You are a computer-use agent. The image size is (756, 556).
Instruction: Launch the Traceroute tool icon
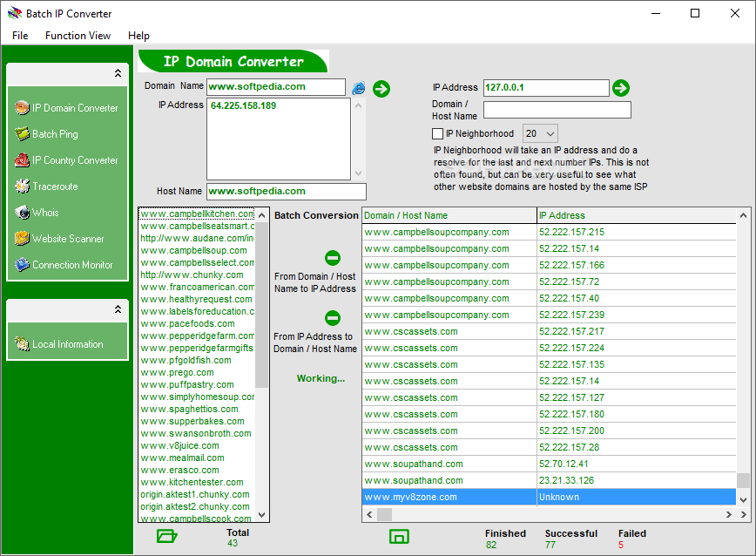click(22, 186)
